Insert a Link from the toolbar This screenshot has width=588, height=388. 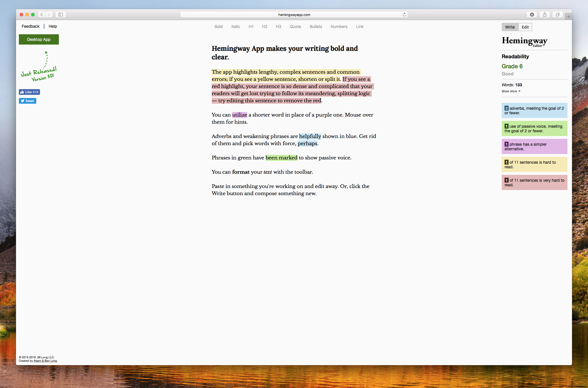click(360, 27)
